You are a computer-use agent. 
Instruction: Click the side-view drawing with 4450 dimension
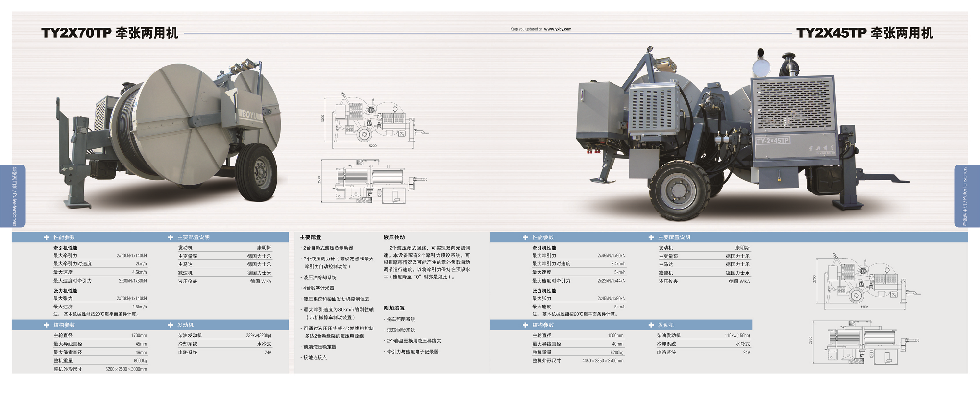[866, 281]
